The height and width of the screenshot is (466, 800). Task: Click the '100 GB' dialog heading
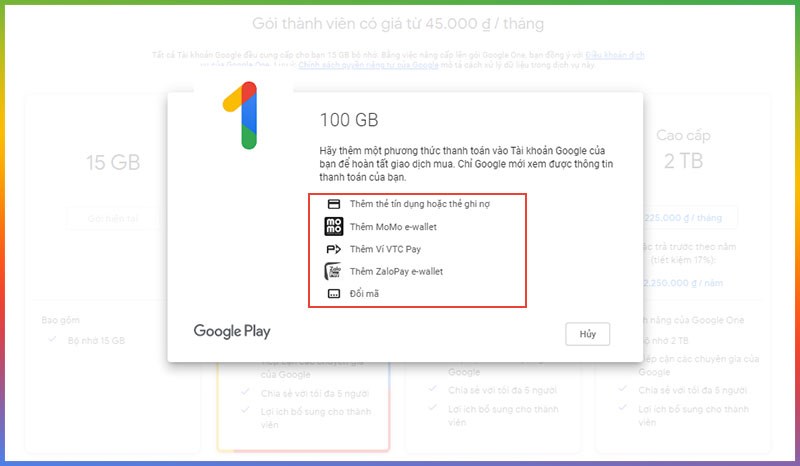(x=349, y=120)
